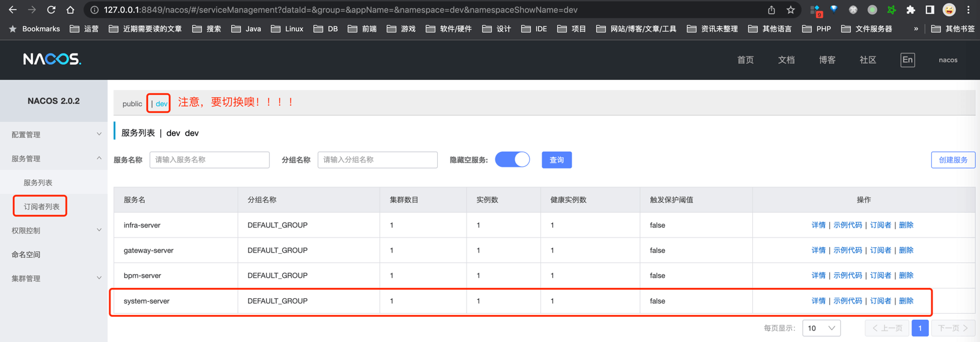Image resolution: width=980 pixels, height=342 pixels.
Task: Expand the 权限控制 sidebar section
Action: pyautogui.click(x=54, y=230)
